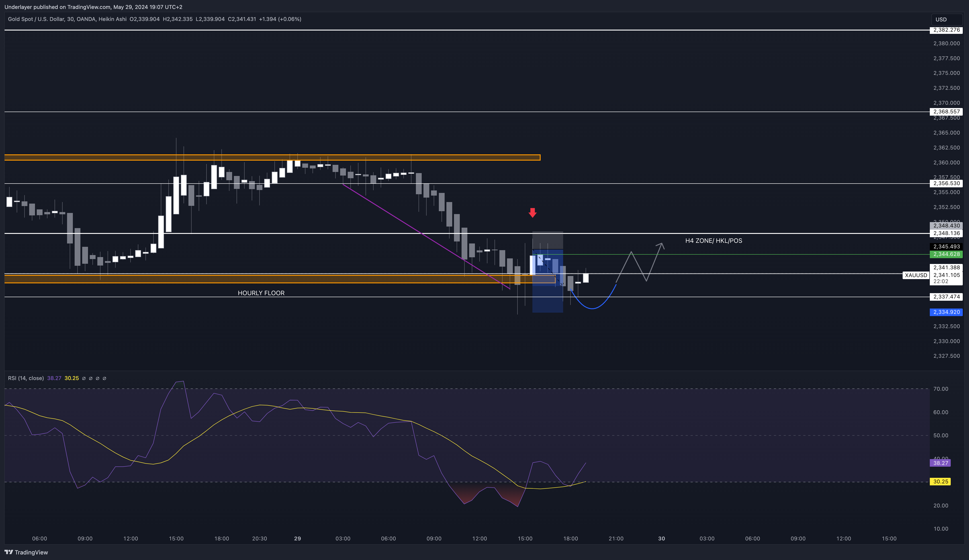Click the 70.00 RSI scale label

940,389
